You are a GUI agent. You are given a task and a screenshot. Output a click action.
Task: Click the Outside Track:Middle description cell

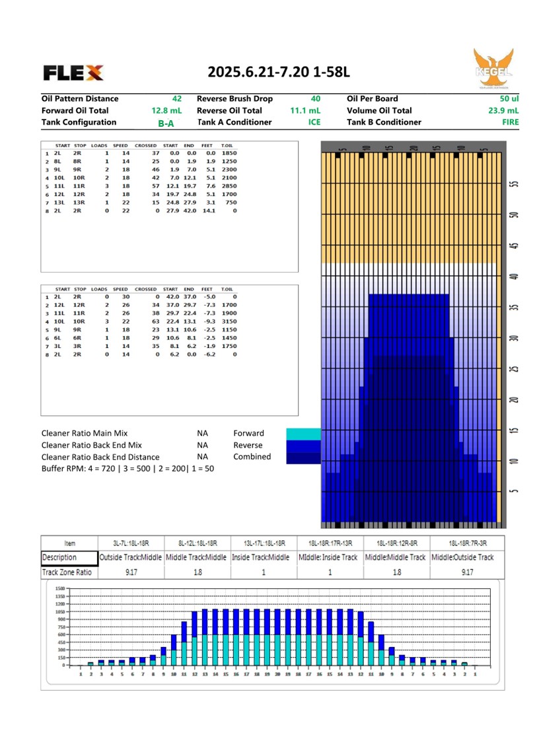click(x=130, y=557)
